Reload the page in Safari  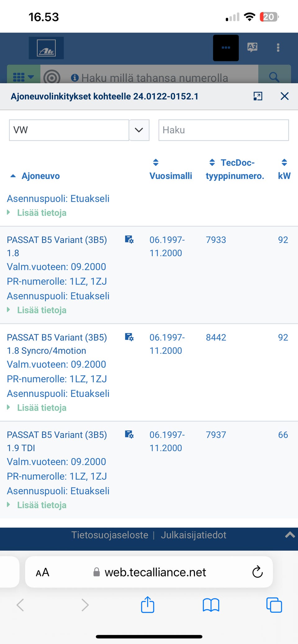pyautogui.click(x=257, y=572)
